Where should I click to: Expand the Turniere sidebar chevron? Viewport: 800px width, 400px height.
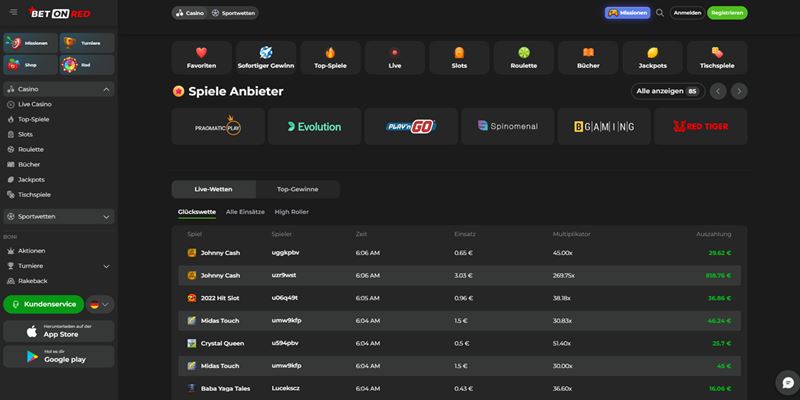(x=106, y=266)
